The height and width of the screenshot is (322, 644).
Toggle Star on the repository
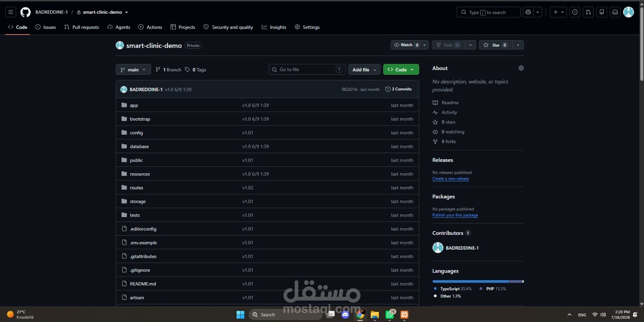tap(495, 45)
